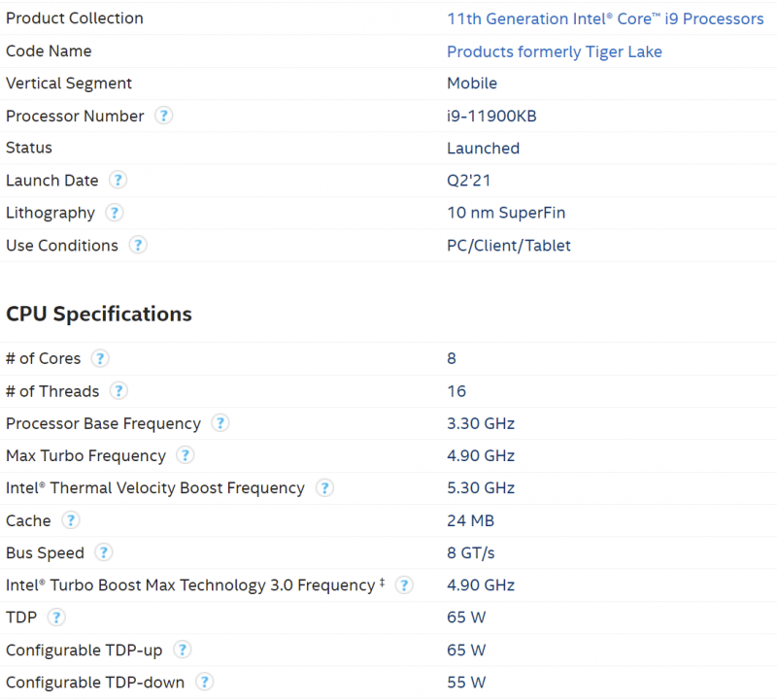Click help icon for Thermal Velocity Boost Frequency
Image resolution: width=777 pixels, height=700 pixels.
click(x=324, y=487)
